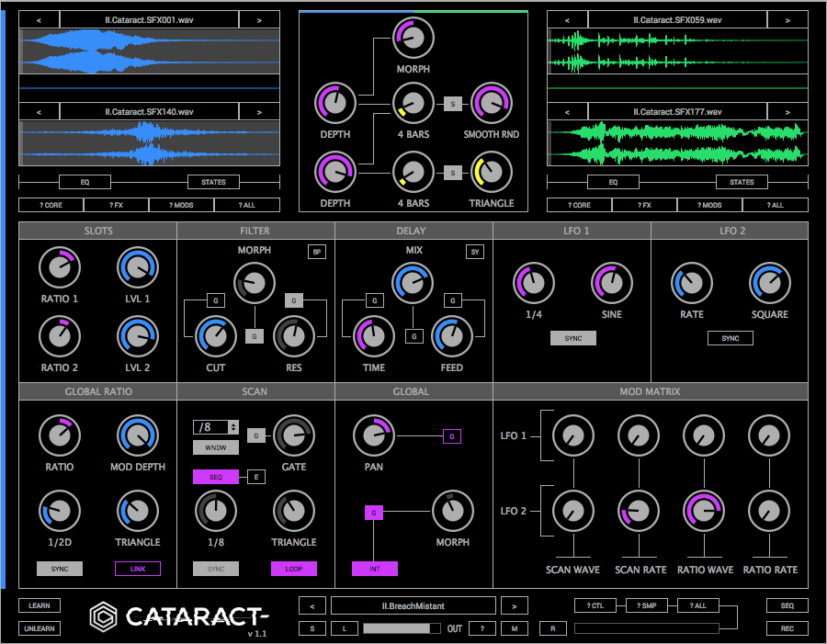This screenshot has width=827, height=644.
Task: Click the OUT level slider at the bottom
Action: click(x=398, y=627)
